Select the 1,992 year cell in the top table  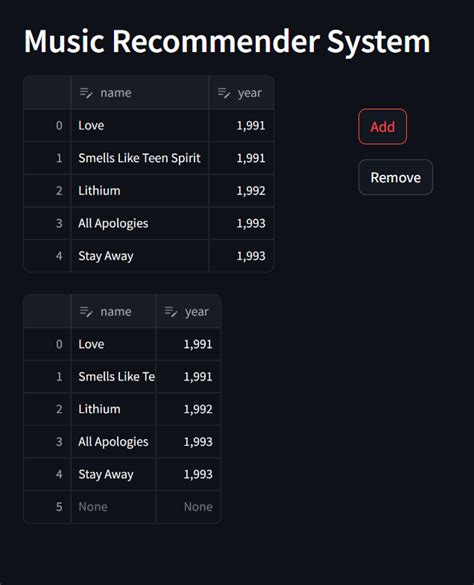[241, 191]
